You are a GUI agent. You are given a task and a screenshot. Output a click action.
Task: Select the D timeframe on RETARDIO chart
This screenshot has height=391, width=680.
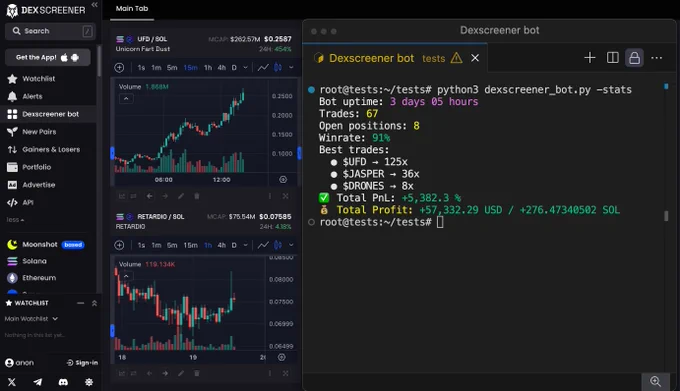tap(234, 245)
